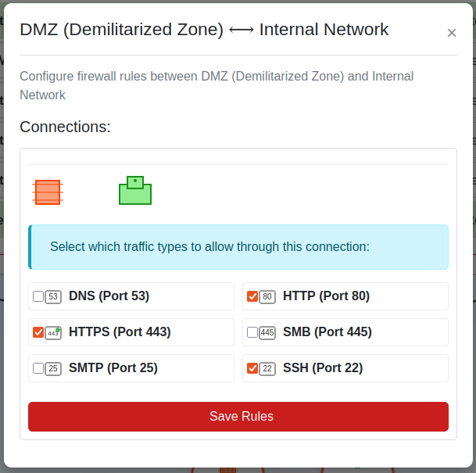Select the SMB (Port 445) label
This screenshot has height=473, width=476.
[x=327, y=332]
